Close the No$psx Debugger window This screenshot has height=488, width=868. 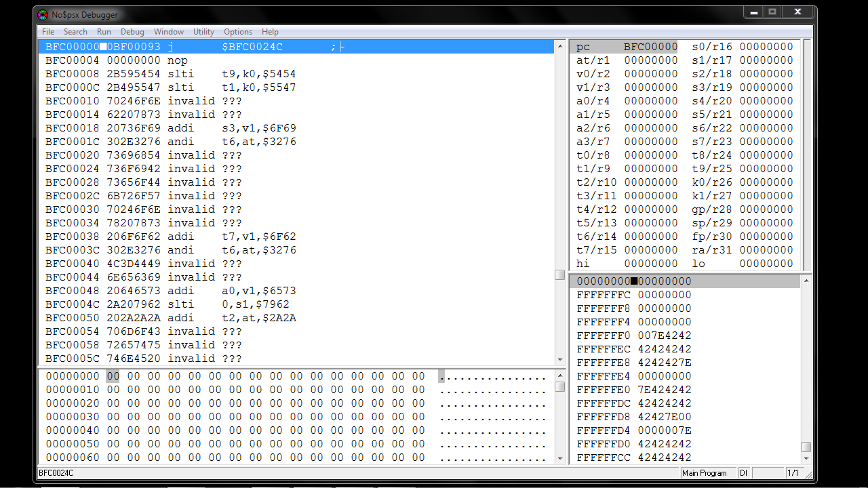(797, 12)
